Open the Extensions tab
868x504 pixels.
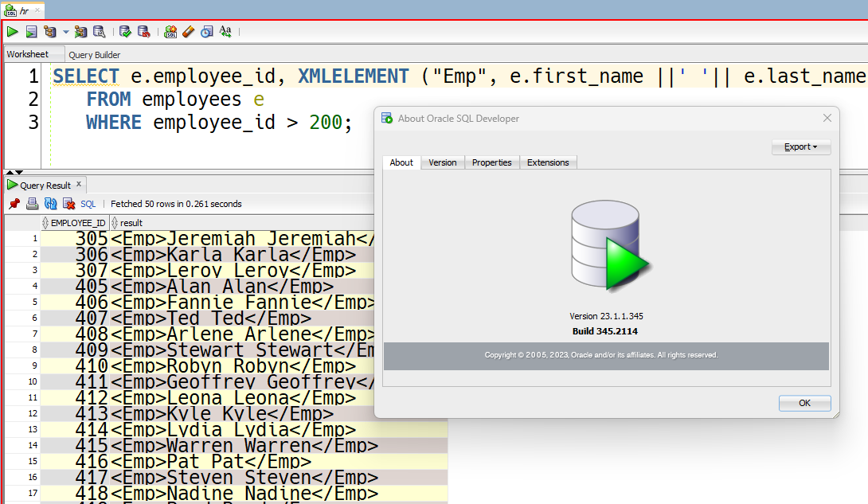tap(548, 162)
